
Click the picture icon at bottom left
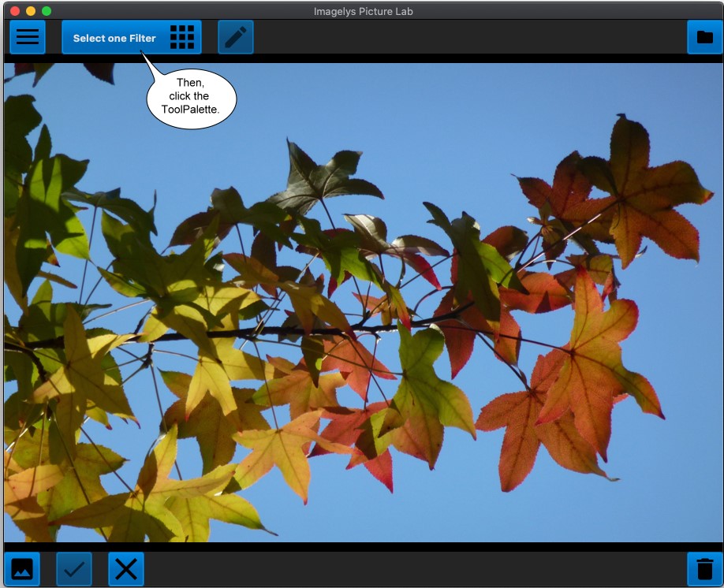(22, 569)
